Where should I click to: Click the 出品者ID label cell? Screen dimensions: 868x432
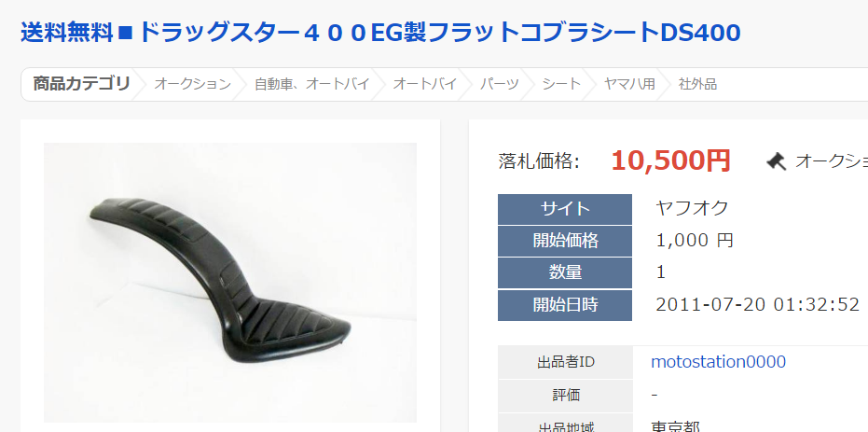[565, 362]
